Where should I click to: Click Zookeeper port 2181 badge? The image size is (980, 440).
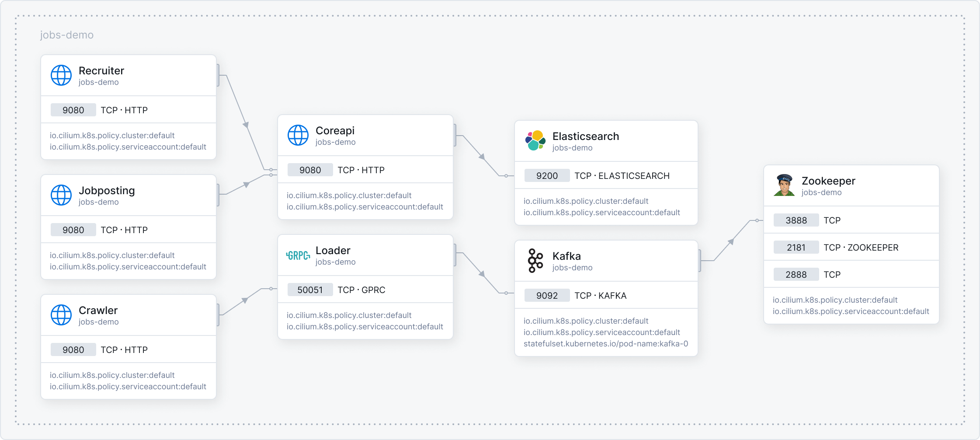[x=796, y=248]
